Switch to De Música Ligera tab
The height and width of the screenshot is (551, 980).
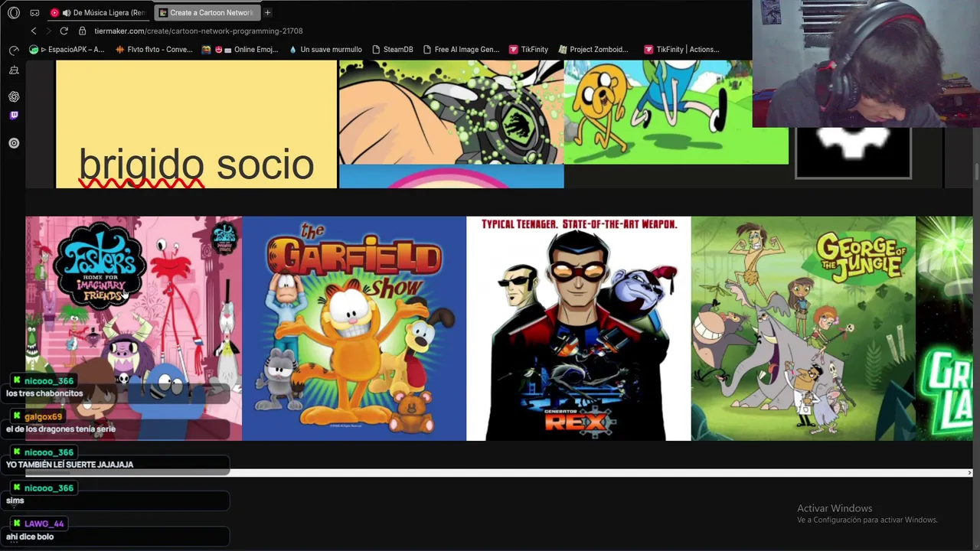[x=100, y=12]
